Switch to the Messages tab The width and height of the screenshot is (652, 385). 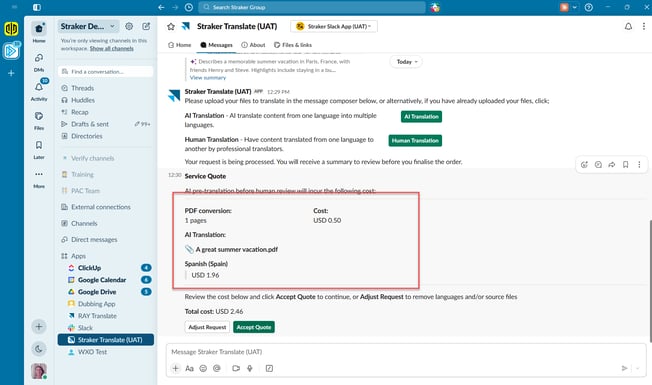pyautogui.click(x=216, y=45)
